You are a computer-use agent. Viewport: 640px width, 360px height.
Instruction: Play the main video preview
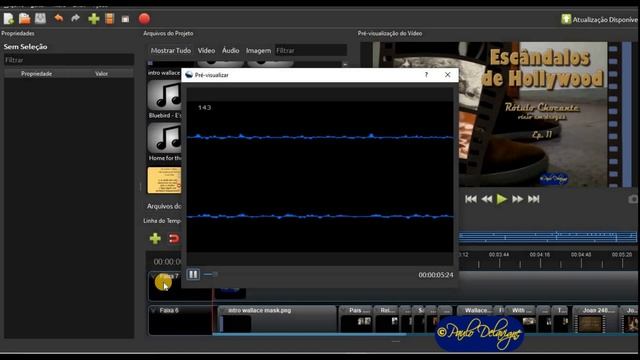pos(502,199)
